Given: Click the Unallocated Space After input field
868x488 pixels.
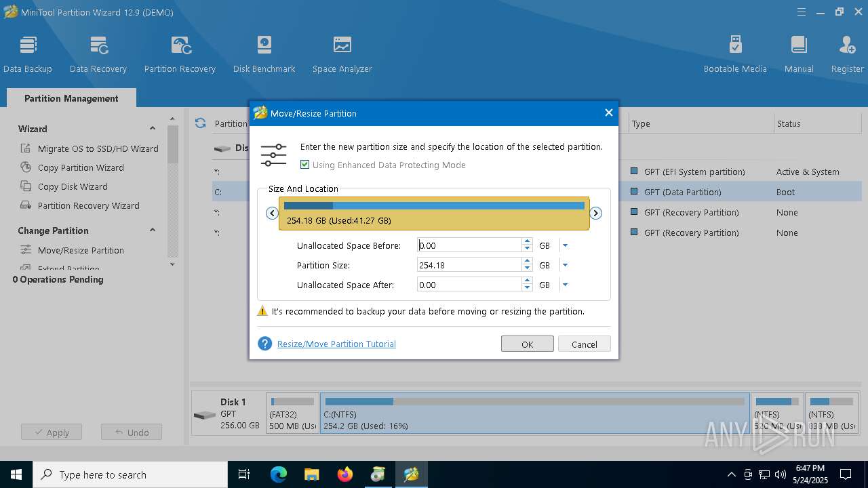Looking at the screenshot, I should [469, 285].
